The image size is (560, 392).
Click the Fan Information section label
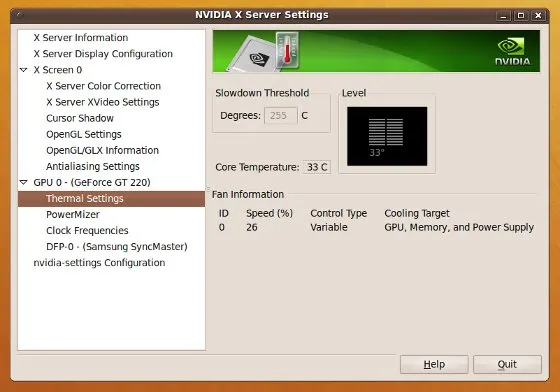tap(248, 194)
